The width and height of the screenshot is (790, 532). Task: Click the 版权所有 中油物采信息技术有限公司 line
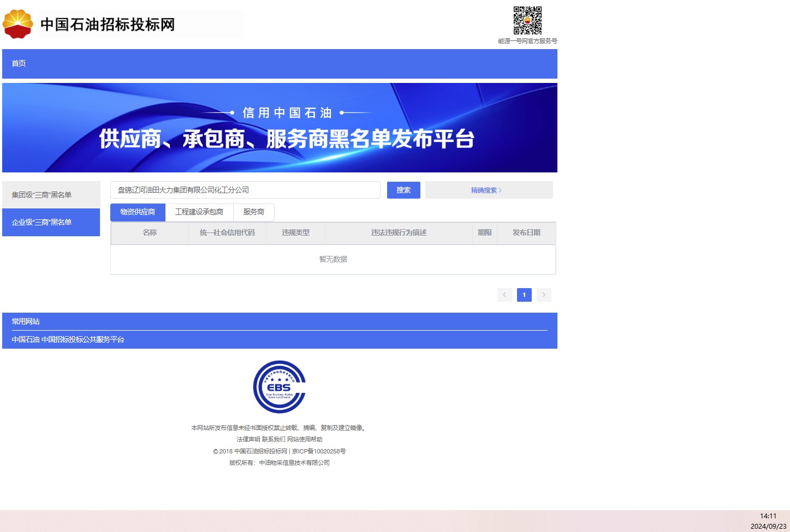point(280,463)
